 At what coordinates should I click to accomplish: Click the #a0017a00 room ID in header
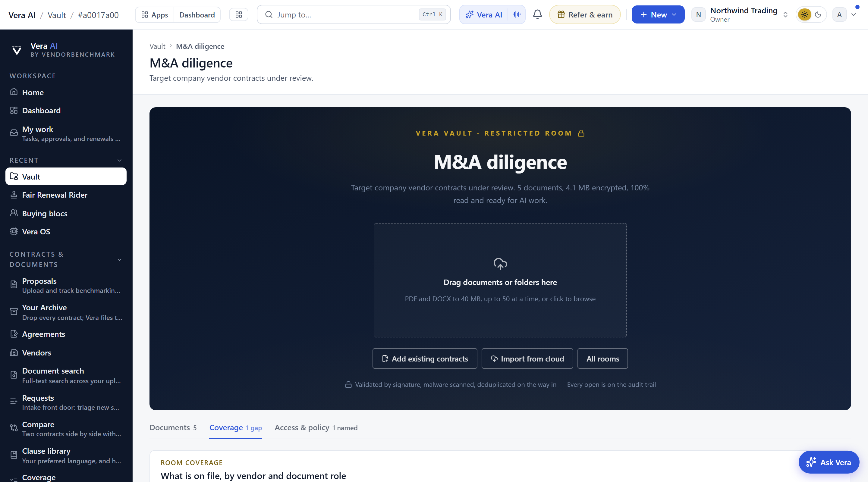(x=98, y=15)
